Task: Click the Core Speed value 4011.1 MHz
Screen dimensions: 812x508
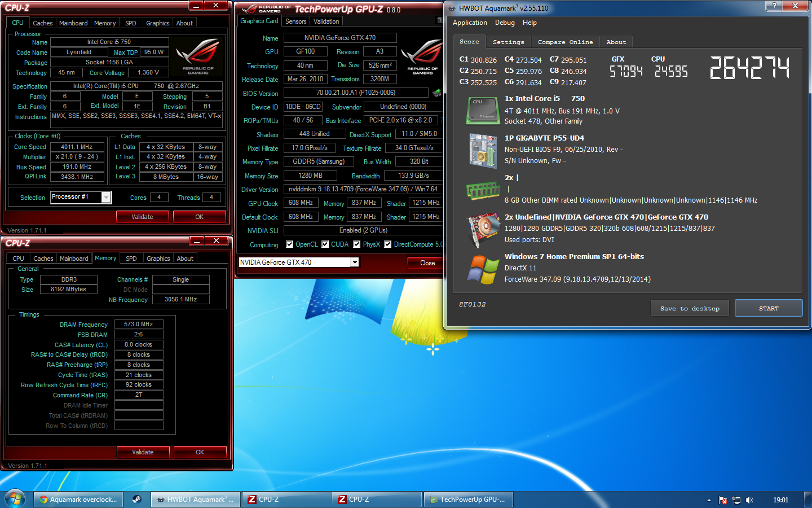Action: point(77,147)
